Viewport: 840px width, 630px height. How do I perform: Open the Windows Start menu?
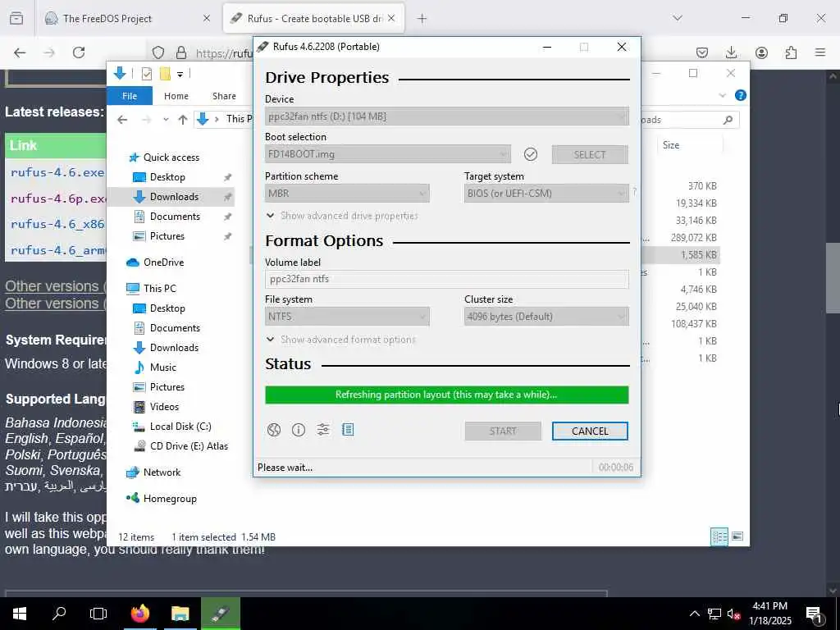tap(20, 614)
